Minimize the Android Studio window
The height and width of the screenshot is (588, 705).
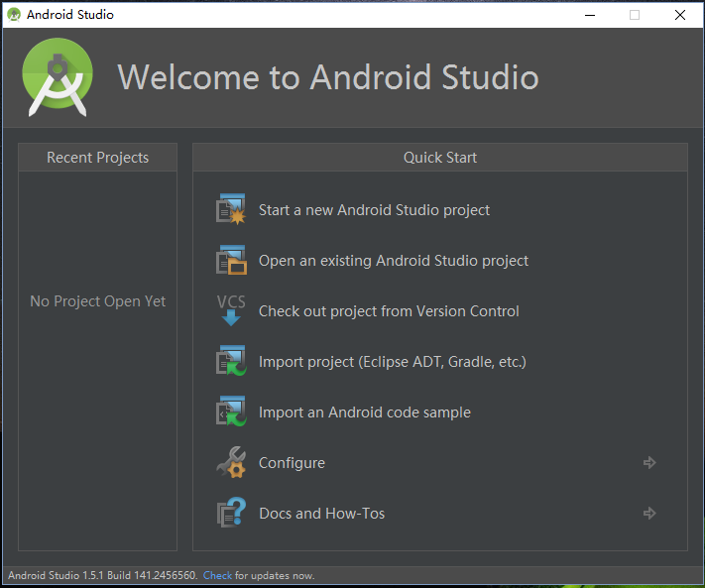pos(590,15)
